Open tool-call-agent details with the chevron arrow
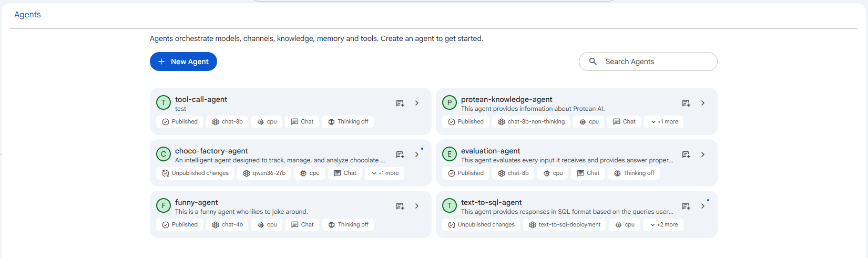The width and height of the screenshot is (868, 258). click(x=417, y=104)
